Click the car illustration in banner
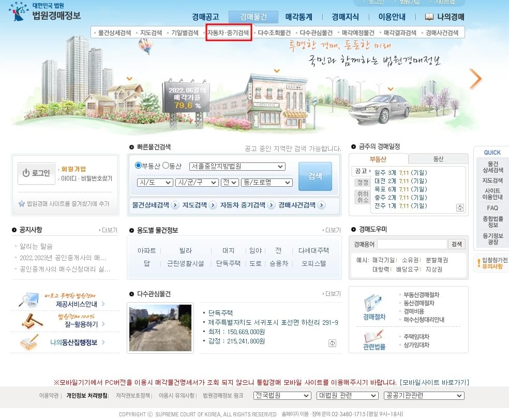 tap(380, 110)
